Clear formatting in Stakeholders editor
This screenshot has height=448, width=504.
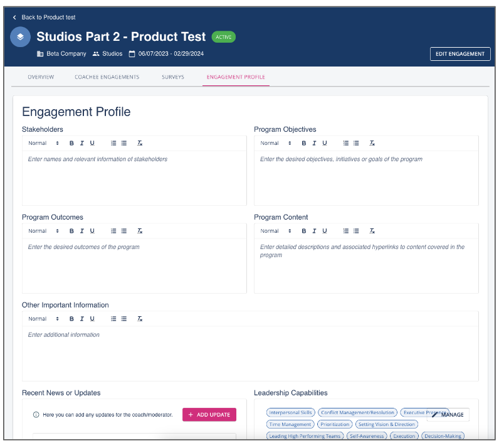point(140,143)
